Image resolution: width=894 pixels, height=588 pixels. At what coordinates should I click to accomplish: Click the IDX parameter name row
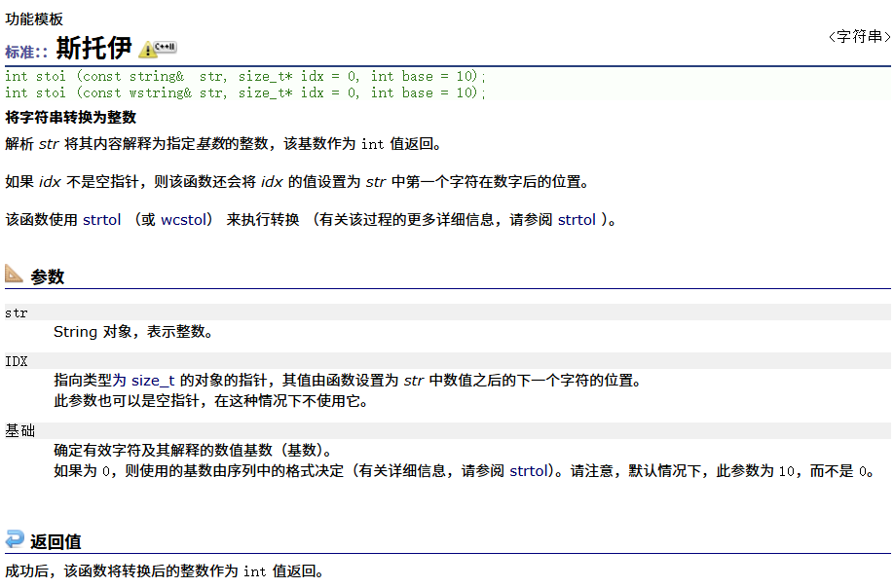coord(448,360)
